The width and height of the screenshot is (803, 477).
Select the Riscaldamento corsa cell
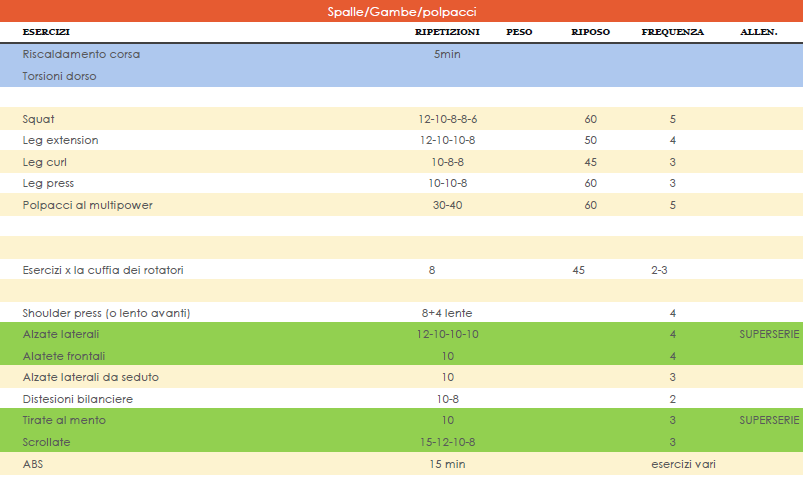[81, 54]
